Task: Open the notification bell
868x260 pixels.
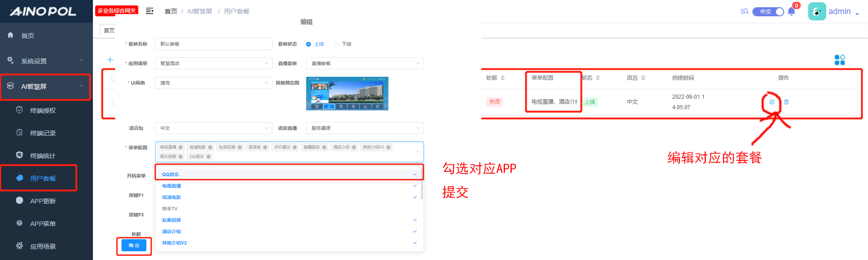Action: (791, 12)
